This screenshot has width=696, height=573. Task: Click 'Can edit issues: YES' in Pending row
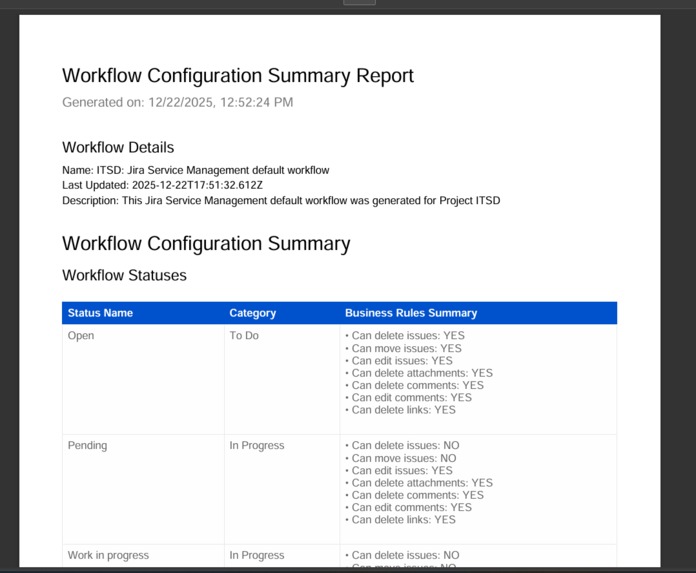point(399,471)
